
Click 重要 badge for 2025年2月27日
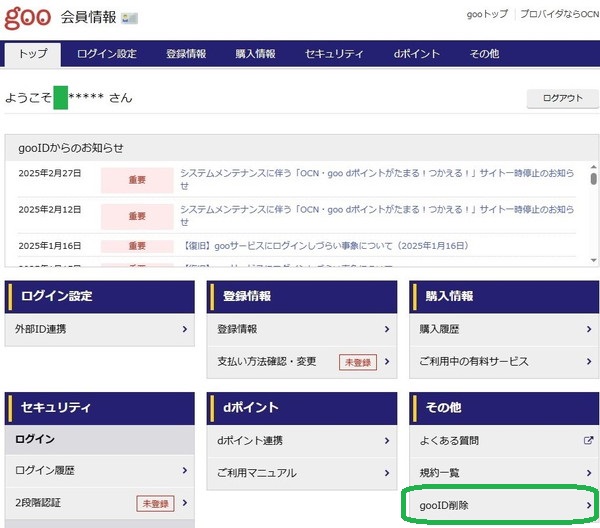click(137, 180)
